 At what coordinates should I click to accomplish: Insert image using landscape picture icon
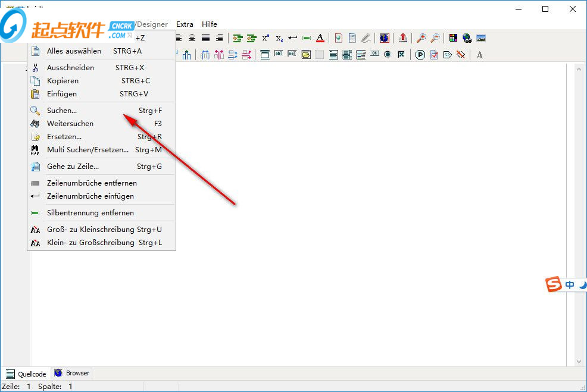click(481, 38)
